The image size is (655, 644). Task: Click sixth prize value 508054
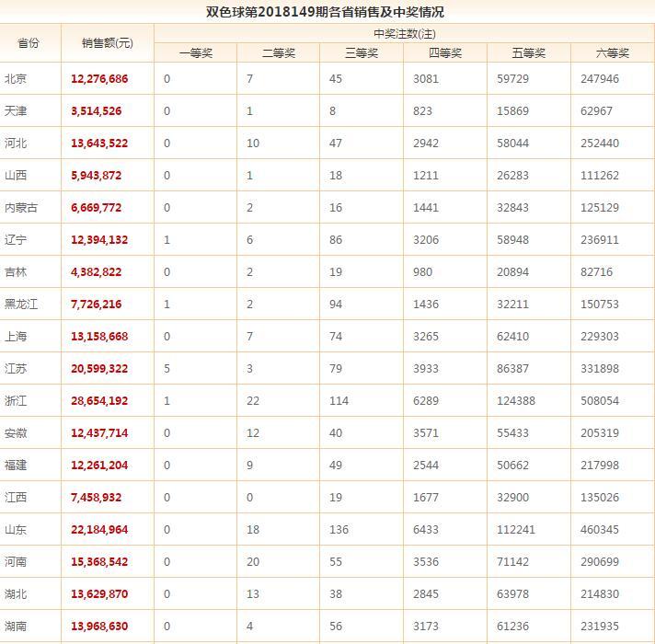[600, 401]
